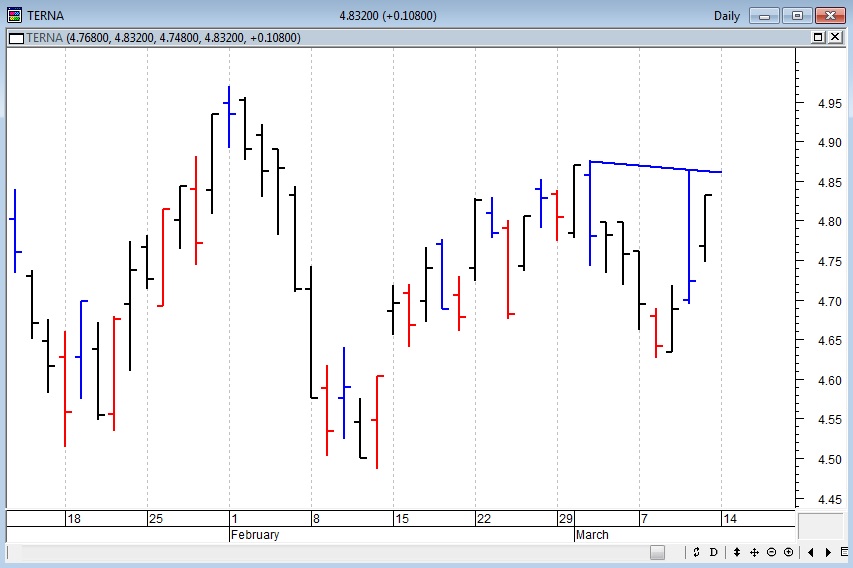Click the 4.60 price scale label

click(x=830, y=380)
